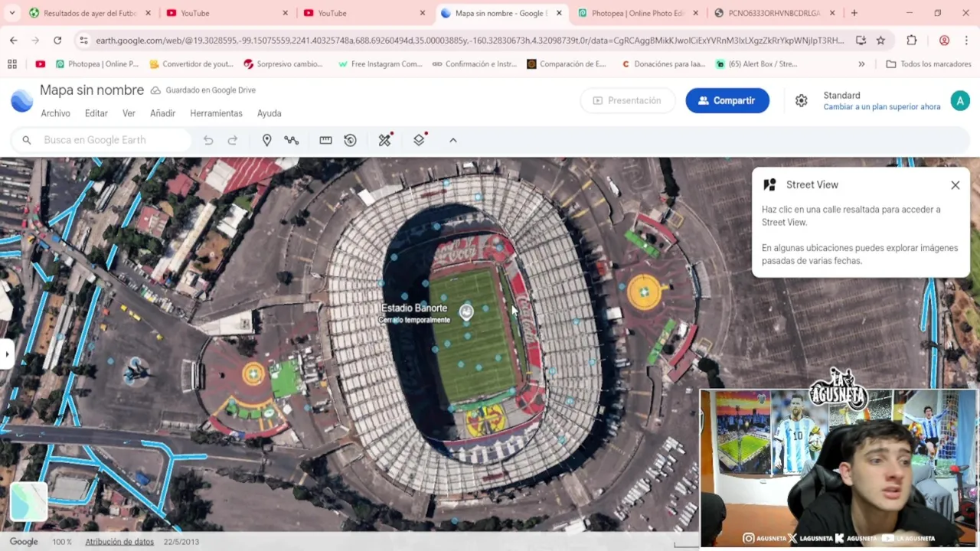Click the "Standard" plan label
980x551 pixels.
841,96
